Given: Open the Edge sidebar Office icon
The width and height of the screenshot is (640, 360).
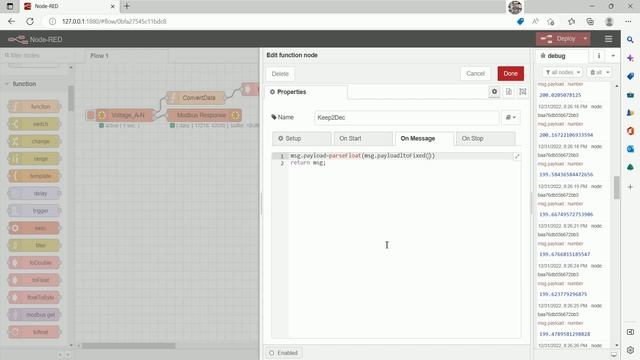Looking at the screenshot, I should (x=630, y=131).
